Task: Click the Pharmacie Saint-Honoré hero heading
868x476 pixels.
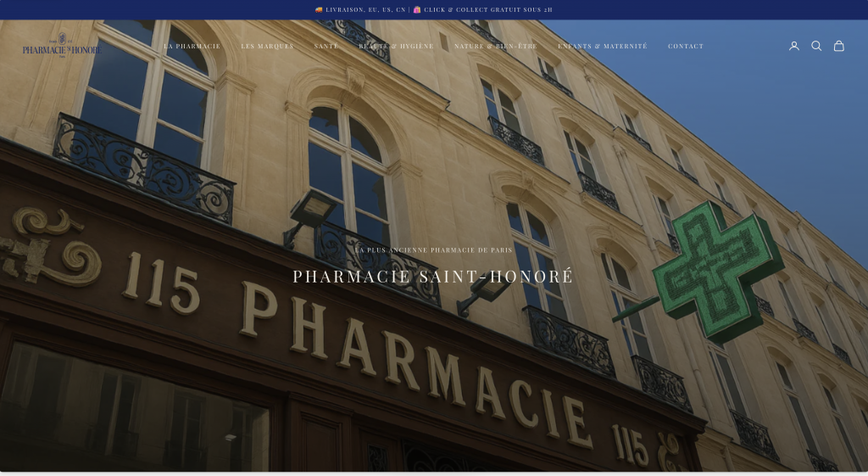Action: click(x=433, y=276)
